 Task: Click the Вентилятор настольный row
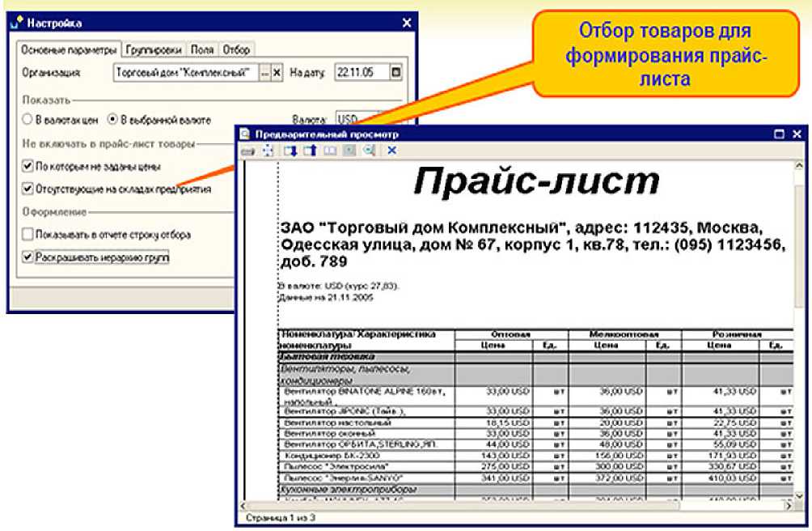click(x=535, y=423)
